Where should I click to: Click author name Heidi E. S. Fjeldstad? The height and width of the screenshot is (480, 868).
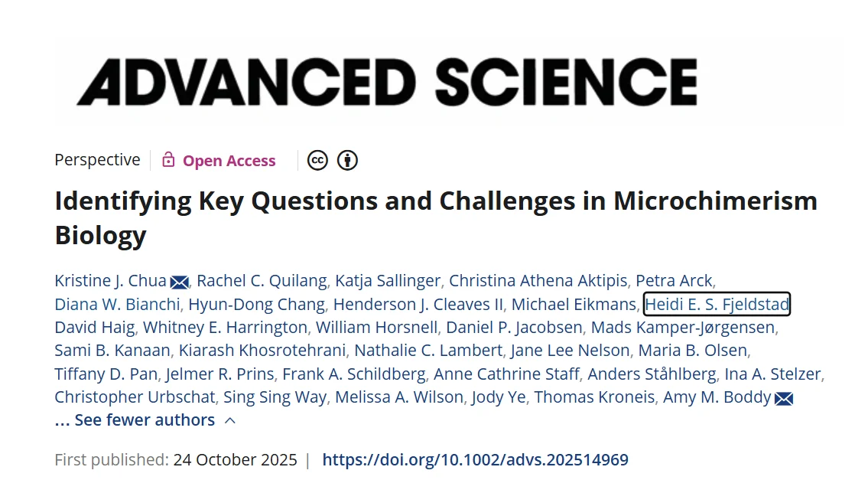coord(717,304)
